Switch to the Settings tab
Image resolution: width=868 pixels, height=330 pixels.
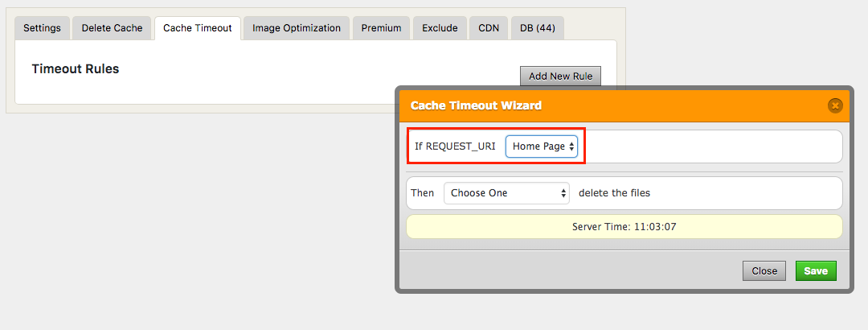(x=42, y=28)
